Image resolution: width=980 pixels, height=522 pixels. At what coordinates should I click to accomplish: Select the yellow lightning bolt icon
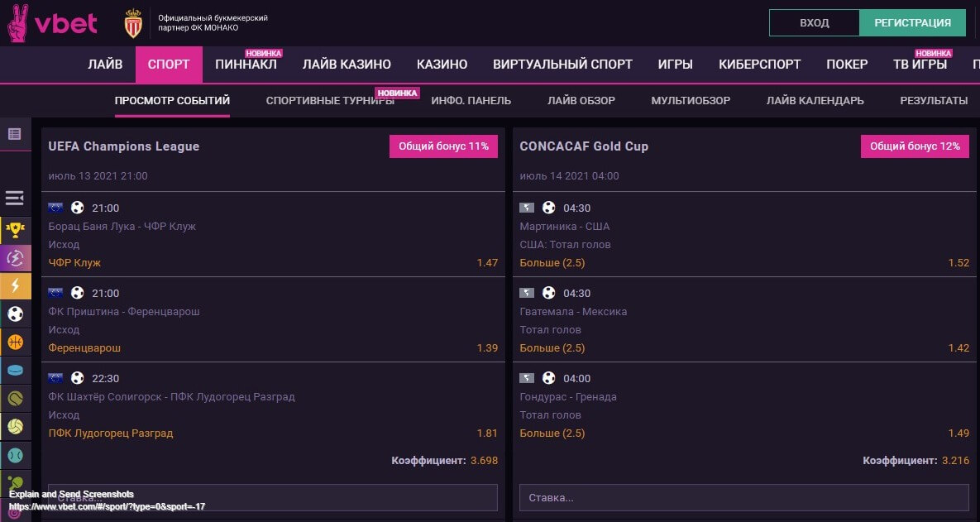pyautogui.click(x=15, y=286)
